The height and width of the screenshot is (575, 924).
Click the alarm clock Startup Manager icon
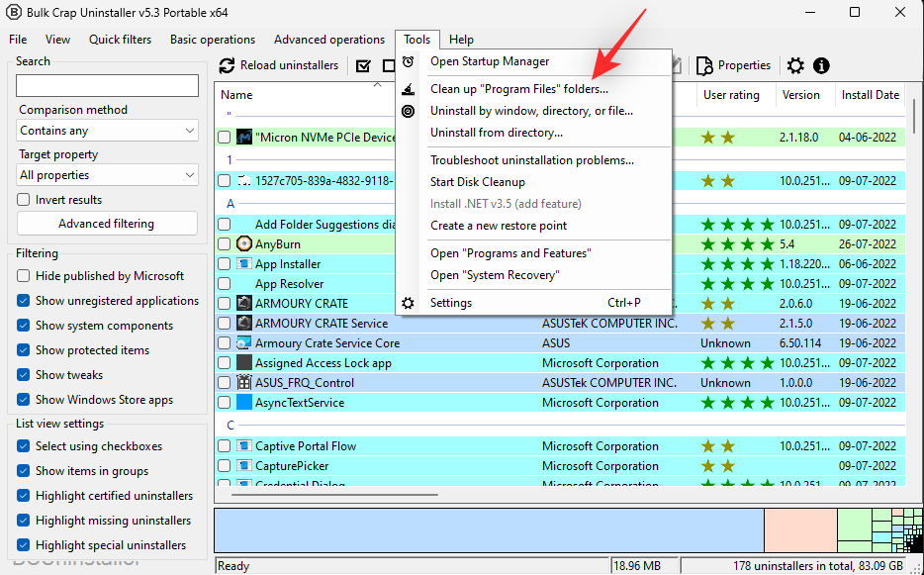[x=408, y=61]
